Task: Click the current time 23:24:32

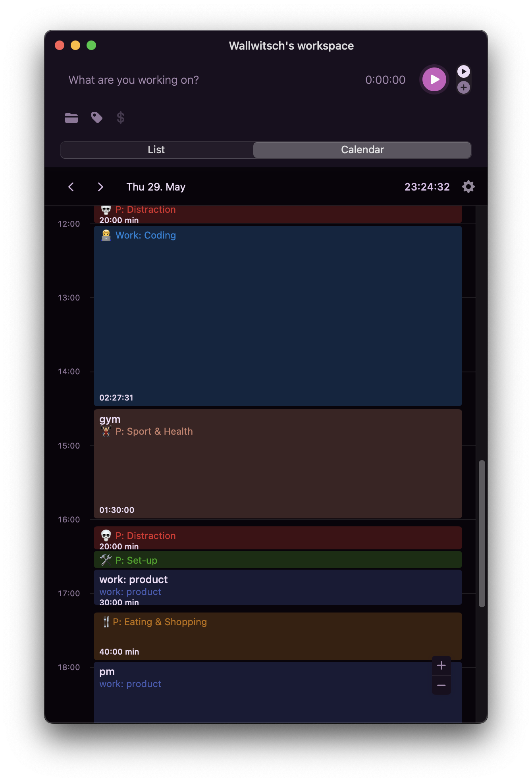Action: click(x=427, y=187)
